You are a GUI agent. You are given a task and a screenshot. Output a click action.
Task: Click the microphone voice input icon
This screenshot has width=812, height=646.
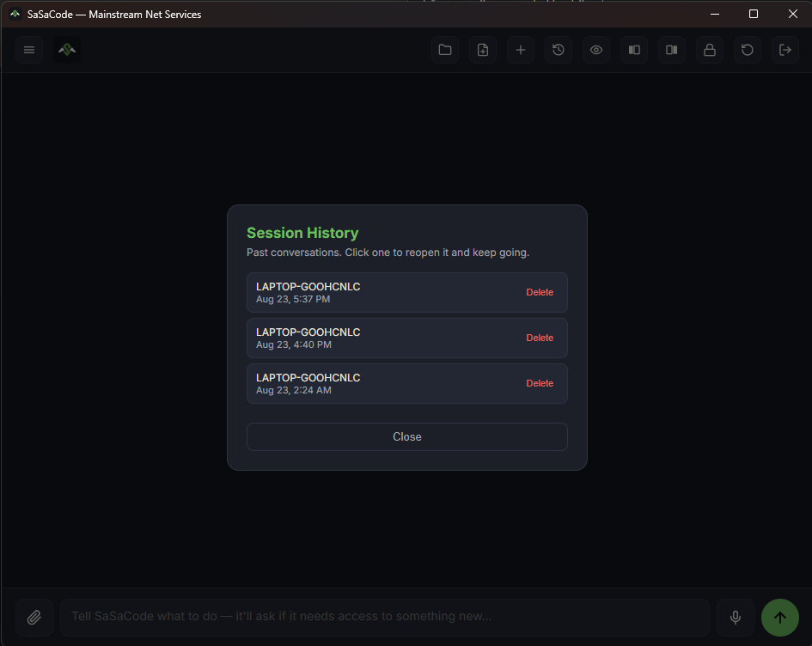(x=736, y=617)
